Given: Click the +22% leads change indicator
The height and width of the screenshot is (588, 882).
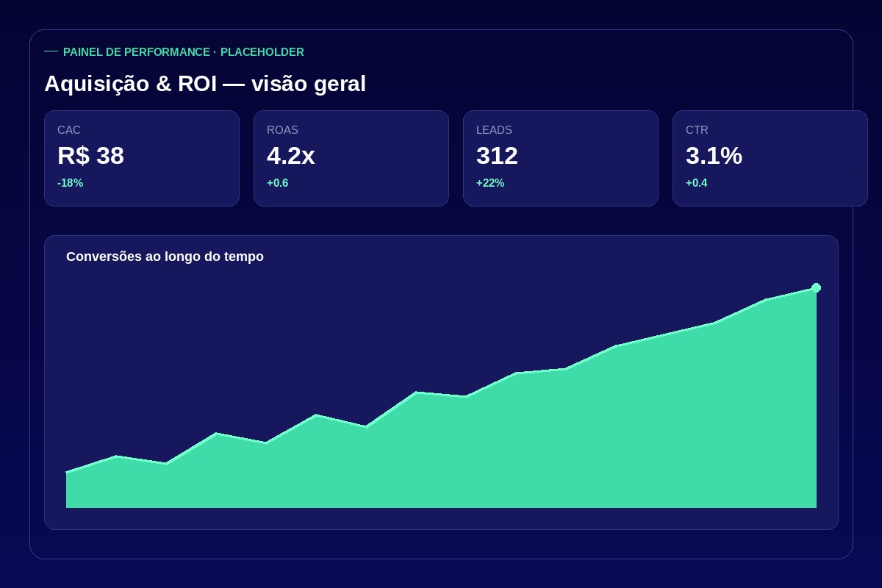Looking at the screenshot, I should coord(490,183).
